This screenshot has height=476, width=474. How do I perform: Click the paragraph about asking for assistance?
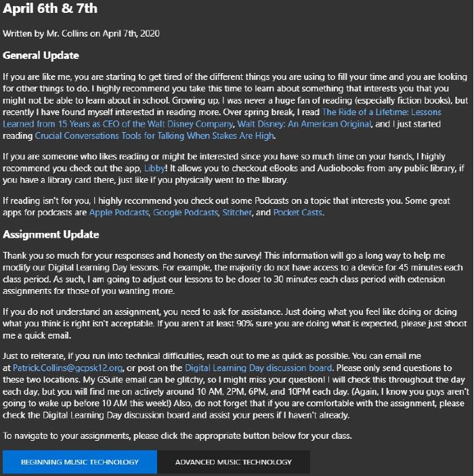230,323
